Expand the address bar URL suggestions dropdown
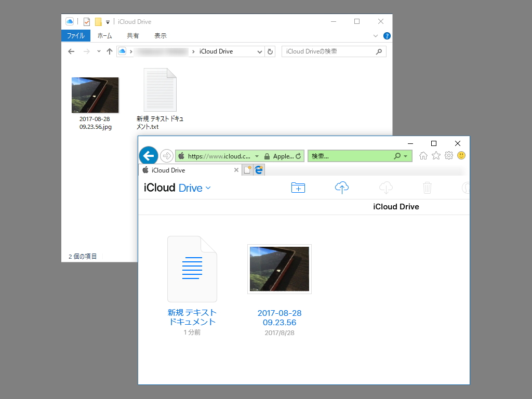This screenshot has width=532, height=399. pos(257,156)
